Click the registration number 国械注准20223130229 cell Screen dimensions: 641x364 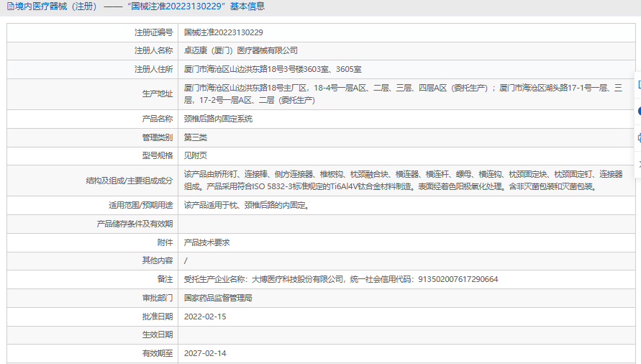point(406,32)
